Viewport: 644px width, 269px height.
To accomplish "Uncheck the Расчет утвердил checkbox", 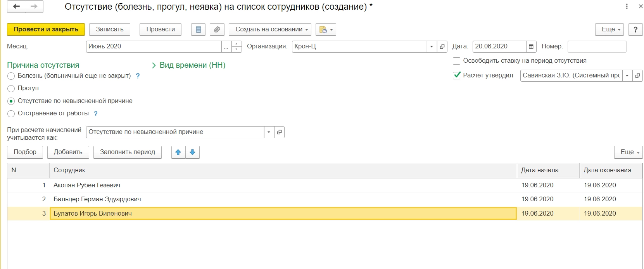I will 457,75.
